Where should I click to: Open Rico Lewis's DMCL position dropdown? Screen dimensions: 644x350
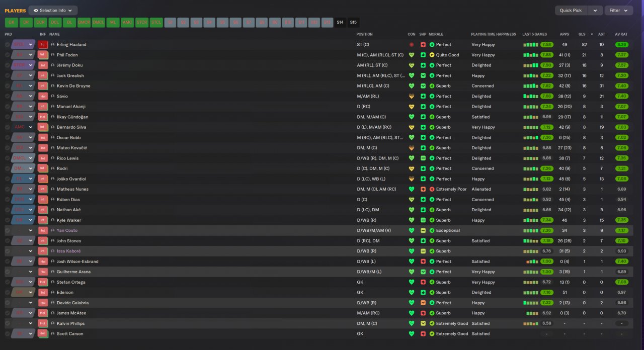(x=23, y=158)
